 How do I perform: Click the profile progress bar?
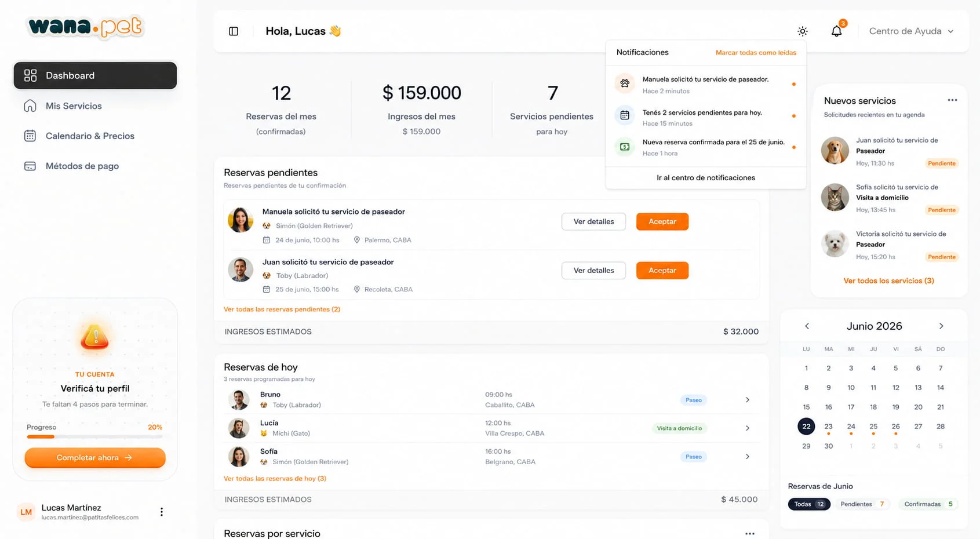(95, 437)
